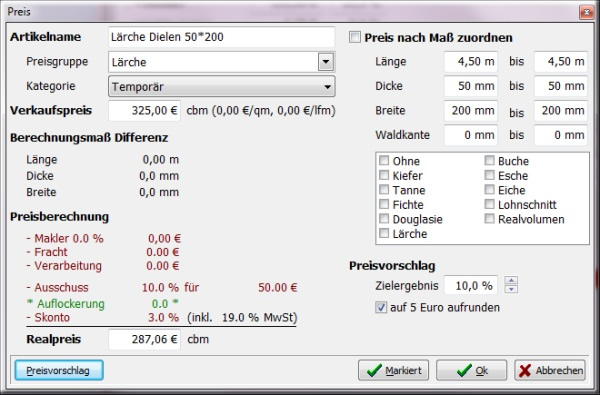Check the Buche checkbox
Viewport: 600px width, 395px height.
[489, 160]
